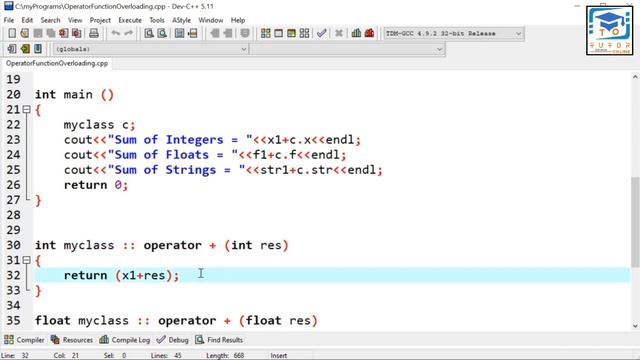
Task: Click the Close file toolbar icon
Action: [x=64, y=33]
